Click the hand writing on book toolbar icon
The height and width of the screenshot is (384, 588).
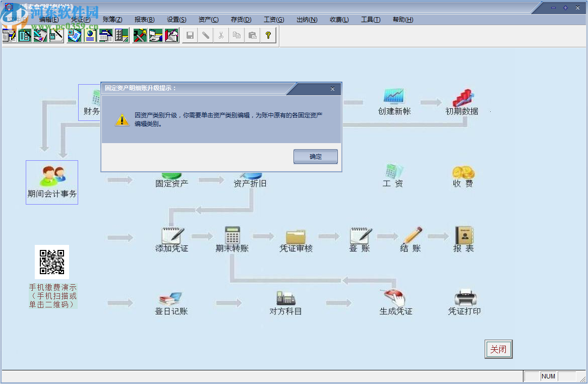click(171, 36)
